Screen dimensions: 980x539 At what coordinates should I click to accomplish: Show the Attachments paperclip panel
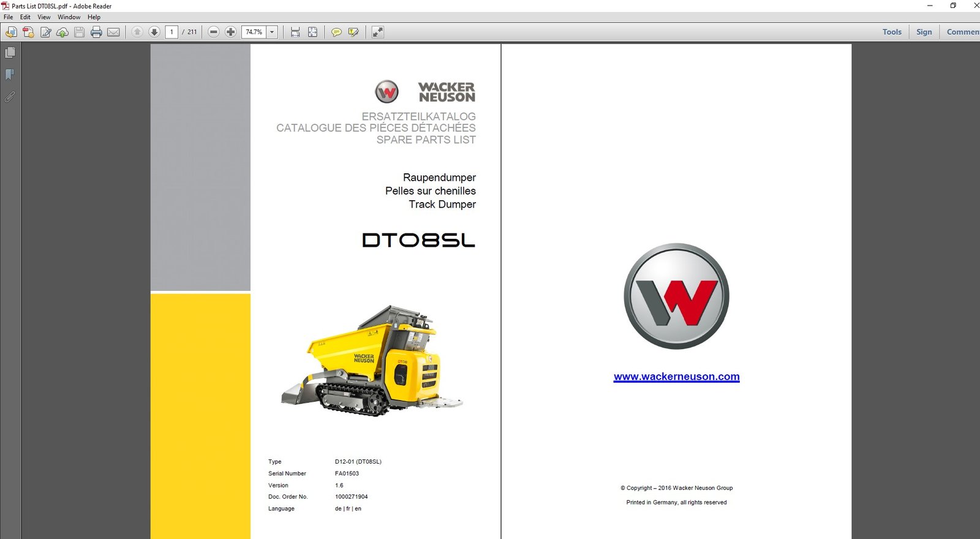tap(10, 97)
